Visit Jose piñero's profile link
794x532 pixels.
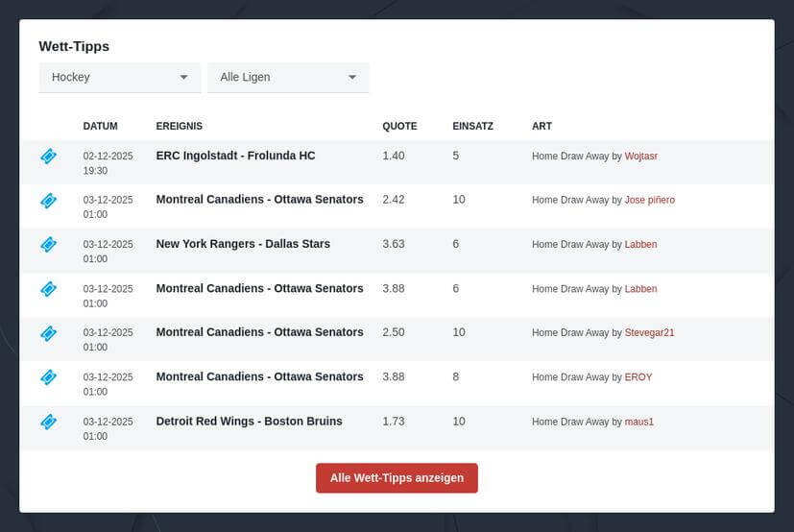649,200
